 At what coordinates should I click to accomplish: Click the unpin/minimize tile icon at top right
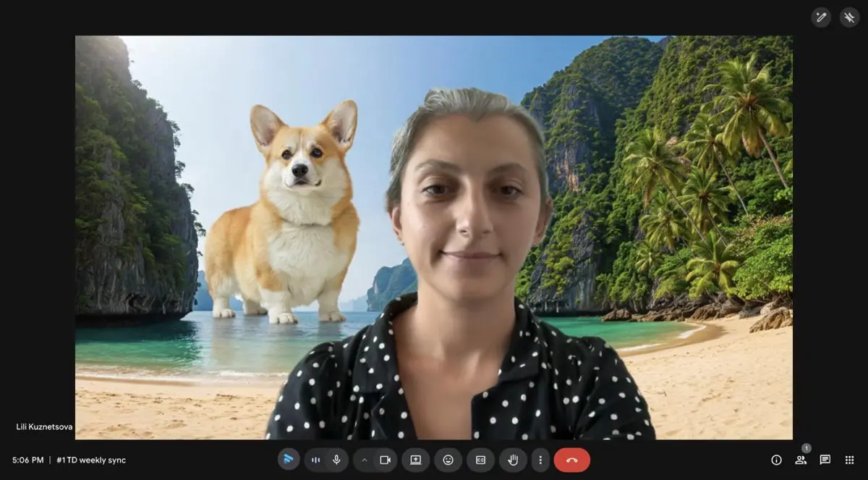[x=849, y=17]
